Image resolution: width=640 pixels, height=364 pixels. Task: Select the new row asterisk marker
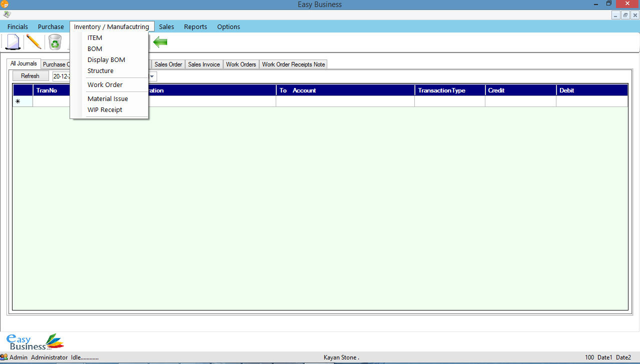[23, 101]
